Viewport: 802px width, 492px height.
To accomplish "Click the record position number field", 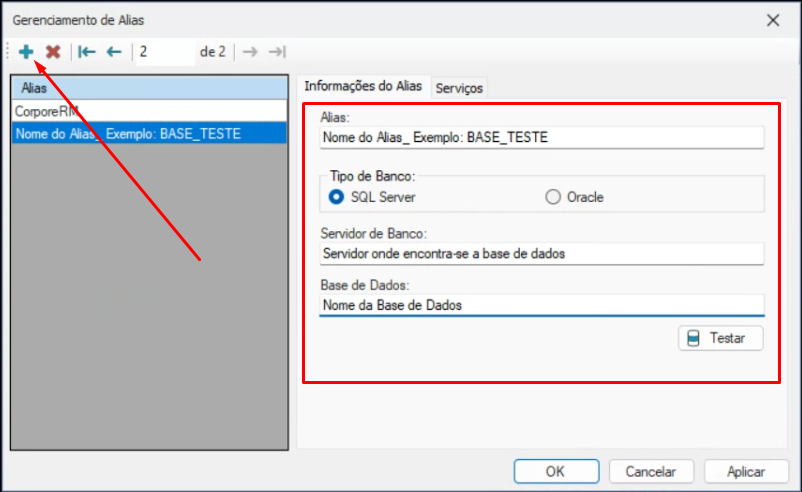I will pyautogui.click(x=165, y=52).
